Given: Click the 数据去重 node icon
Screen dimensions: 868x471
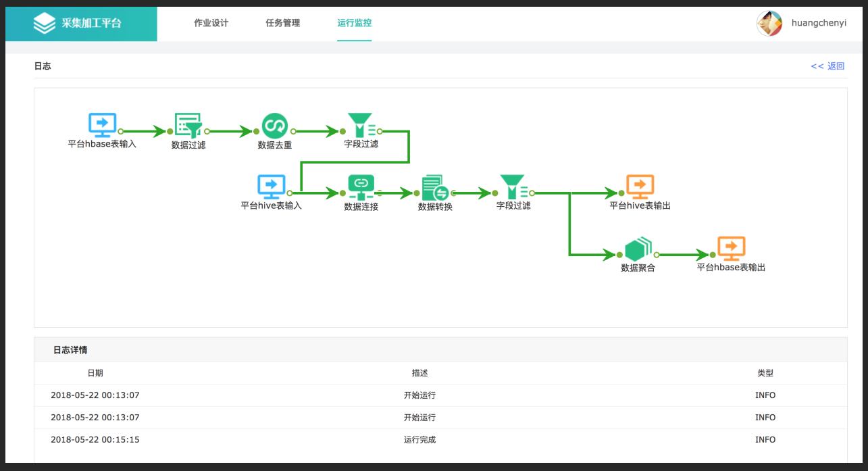Looking at the screenshot, I should [275, 126].
